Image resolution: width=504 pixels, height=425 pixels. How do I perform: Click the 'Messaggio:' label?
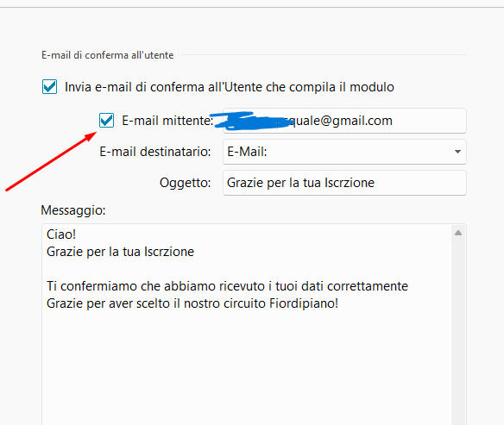pyautogui.click(x=73, y=210)
